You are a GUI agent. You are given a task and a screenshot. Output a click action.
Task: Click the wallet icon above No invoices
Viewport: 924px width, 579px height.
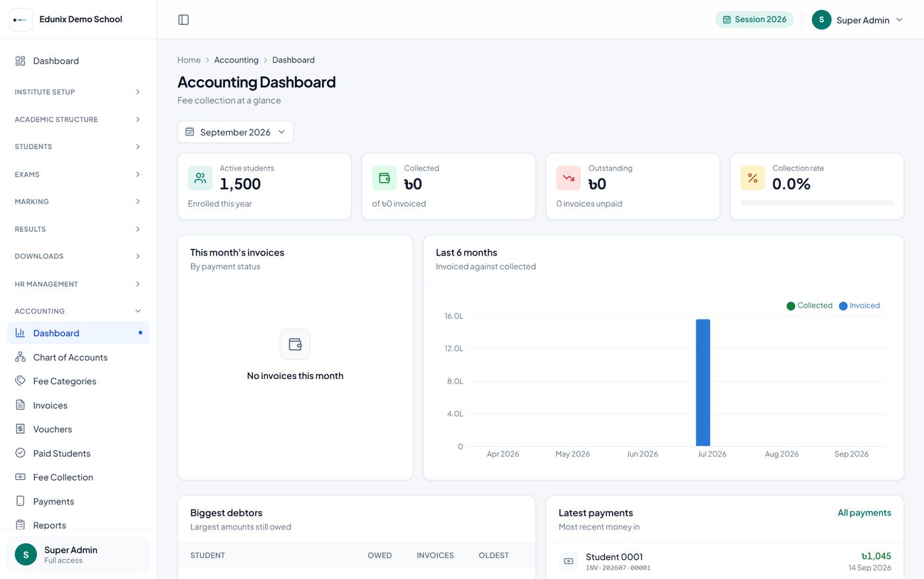(x=295, y=344)
